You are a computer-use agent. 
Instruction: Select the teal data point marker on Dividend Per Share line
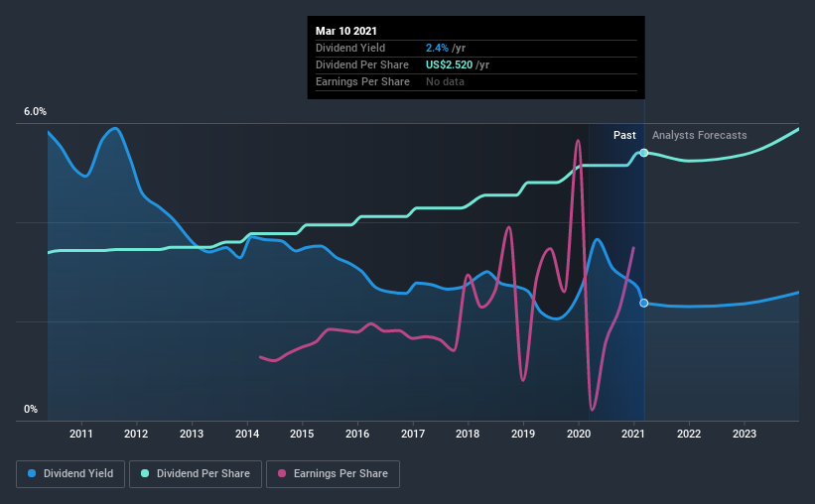(644, 153)
